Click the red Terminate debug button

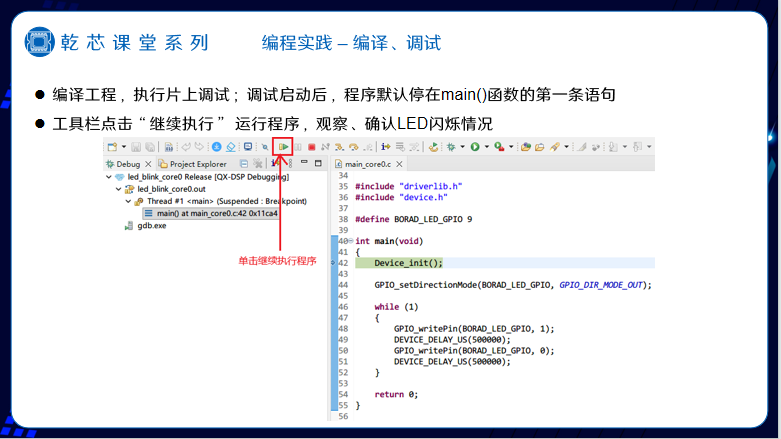pyautogui.click(x=311, y=147)
